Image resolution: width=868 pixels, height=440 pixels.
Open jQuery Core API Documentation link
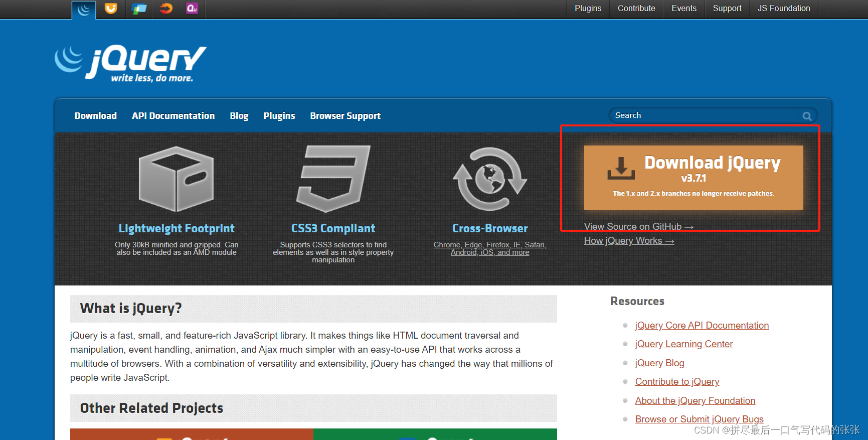[702, 326]
